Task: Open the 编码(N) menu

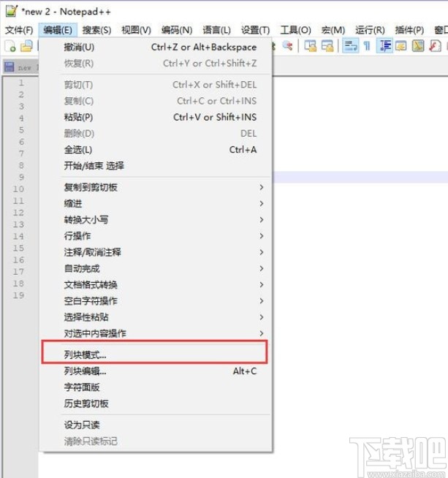Action: [177, 30]
